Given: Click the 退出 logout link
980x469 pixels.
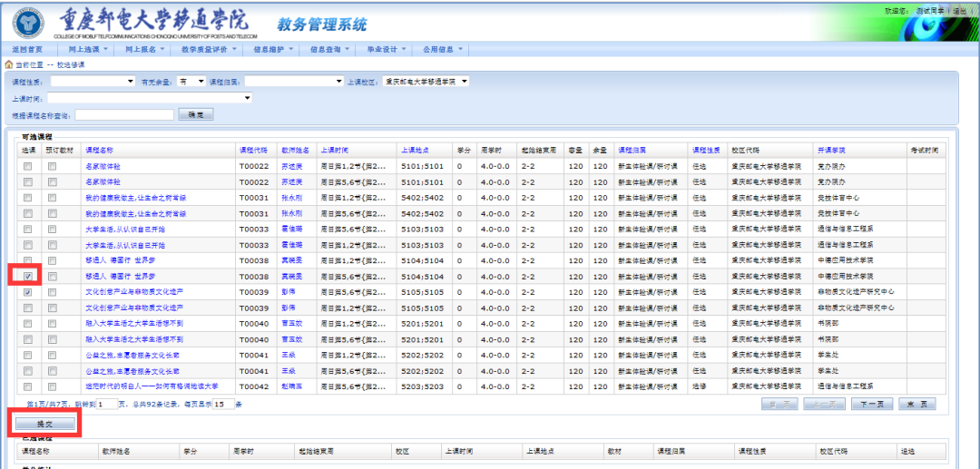Looking at the screenshot, I should click(959, 11).
